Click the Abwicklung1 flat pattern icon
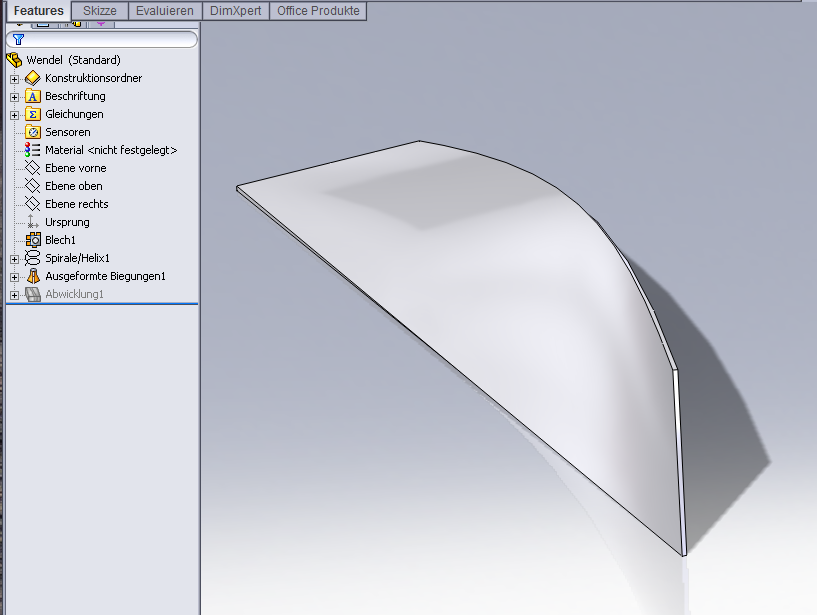Viewport: 817px width, 615px height. click(x=33, y=294)
